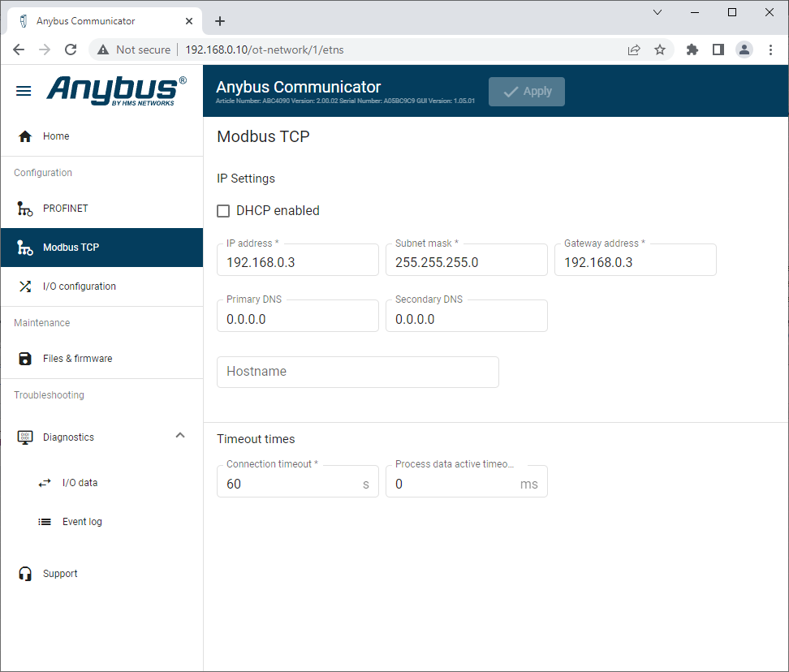Click the Apply button

[x=527, y=92]
